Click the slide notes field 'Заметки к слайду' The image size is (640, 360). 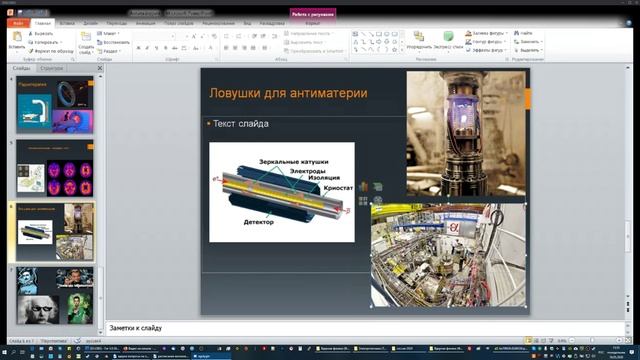[x=366, y=328]
